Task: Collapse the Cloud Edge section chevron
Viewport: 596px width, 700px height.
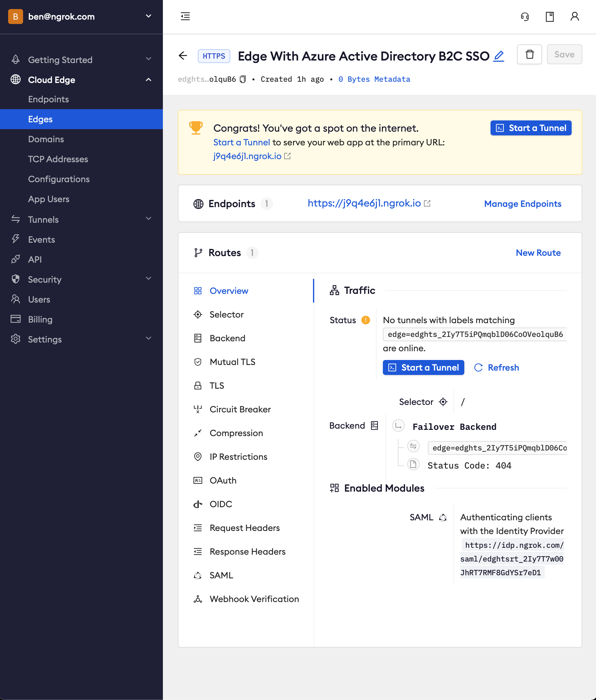Action: pos(148,80)
